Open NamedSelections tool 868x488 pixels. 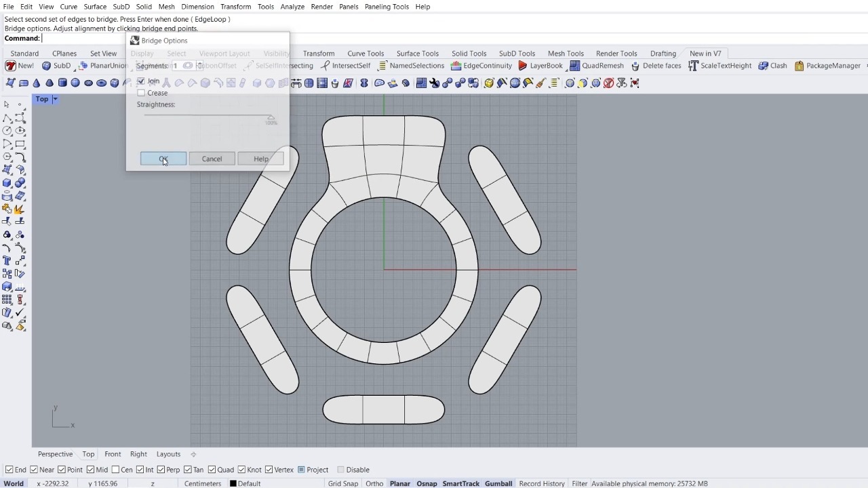[411, 66]
